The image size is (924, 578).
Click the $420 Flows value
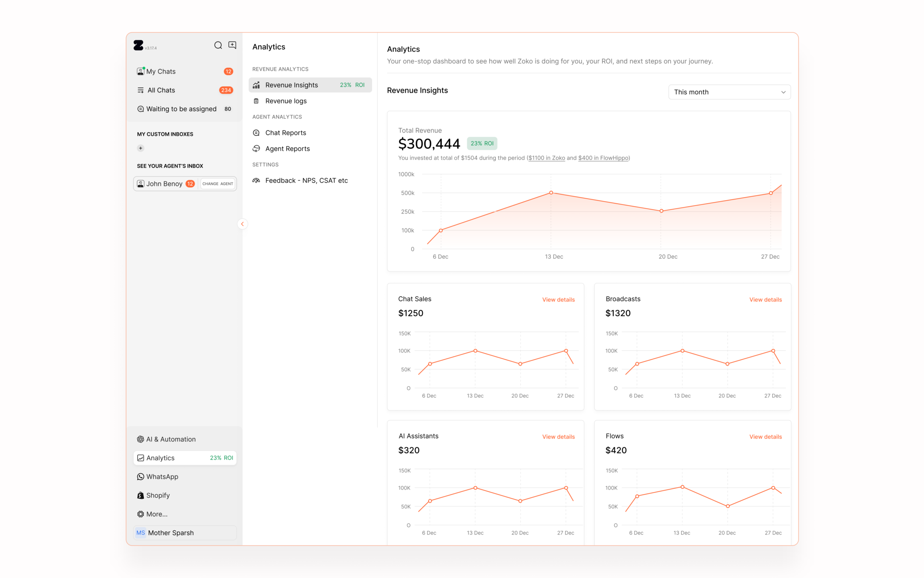[616, 450]
